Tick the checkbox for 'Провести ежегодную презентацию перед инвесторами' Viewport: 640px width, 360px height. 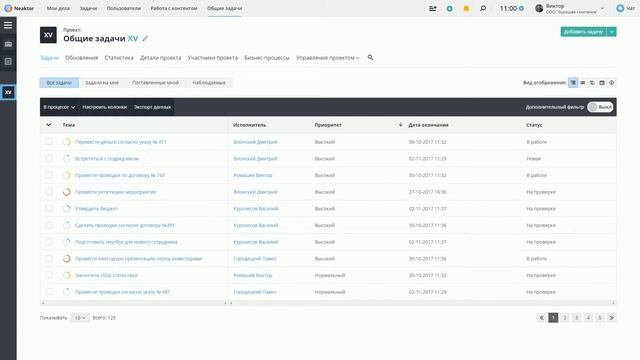tap(49, 258)
